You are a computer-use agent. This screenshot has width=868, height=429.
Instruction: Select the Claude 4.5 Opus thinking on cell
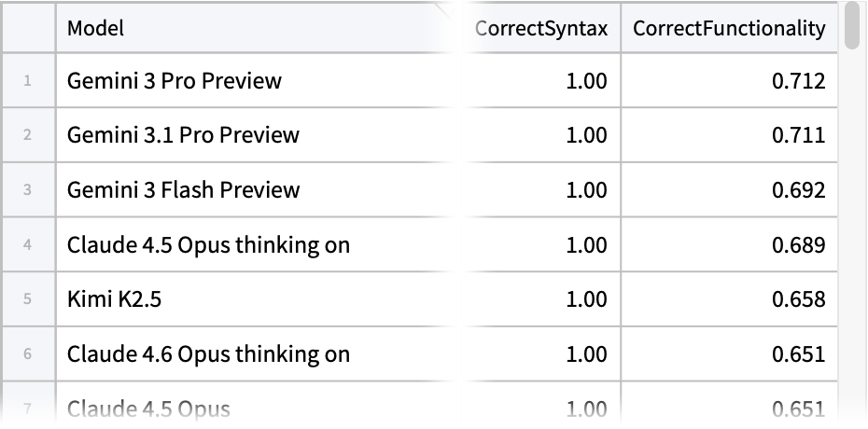click(x=209, y=245)
